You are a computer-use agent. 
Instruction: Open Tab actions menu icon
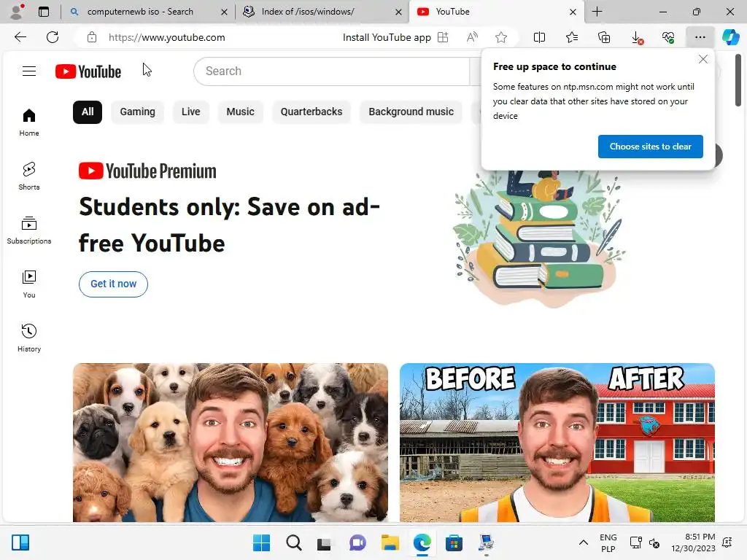[43, 12]
